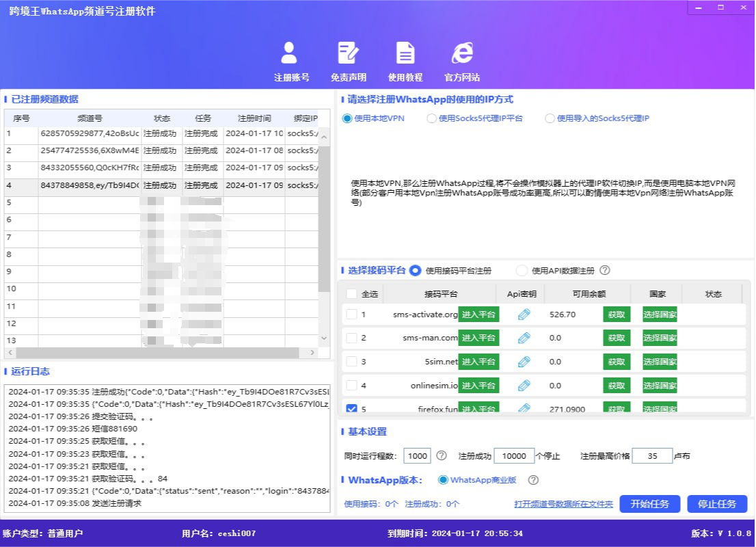Click the 注册账号 account icon
Image resolution: width=756 pixels, height=547 pixels.
(290, 53)
